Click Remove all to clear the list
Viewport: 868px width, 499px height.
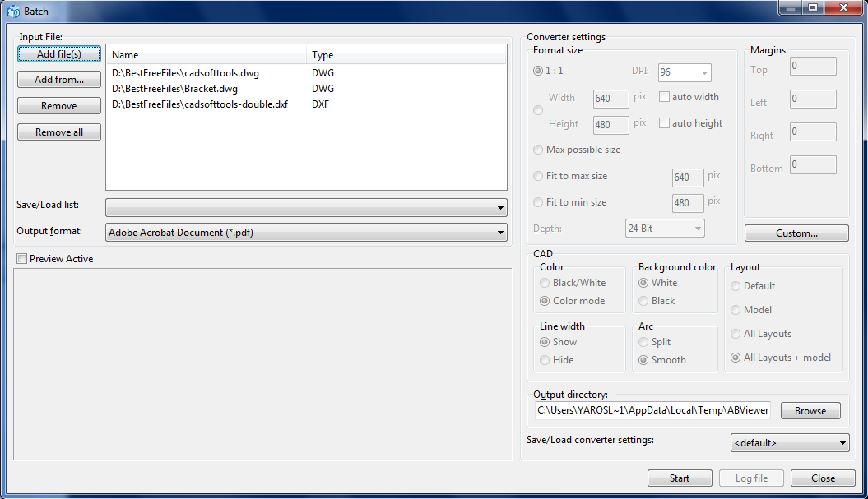click(x=59, y=132)
